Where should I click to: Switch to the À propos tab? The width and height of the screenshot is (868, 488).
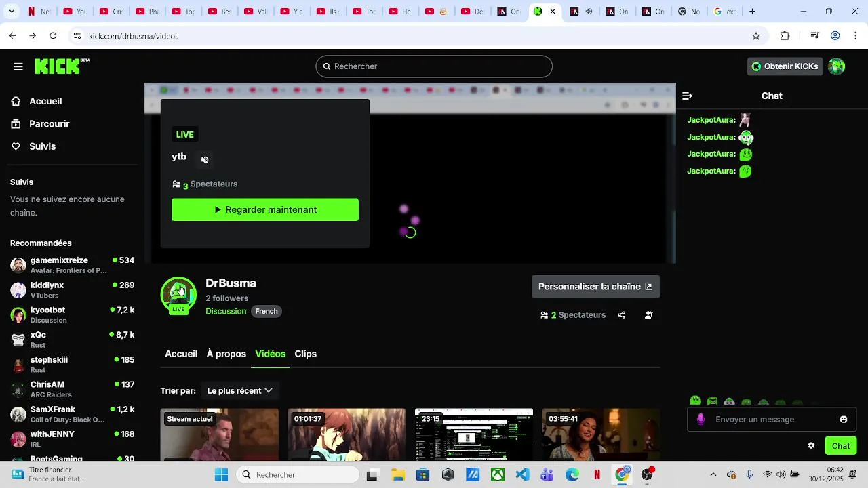coord(226,354)
